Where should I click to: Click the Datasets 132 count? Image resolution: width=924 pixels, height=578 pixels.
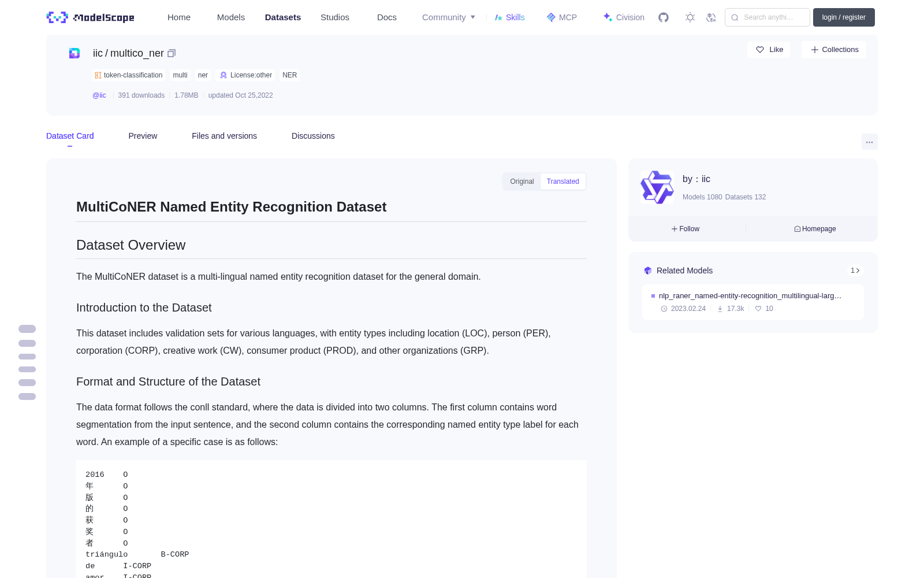[746, 197]
